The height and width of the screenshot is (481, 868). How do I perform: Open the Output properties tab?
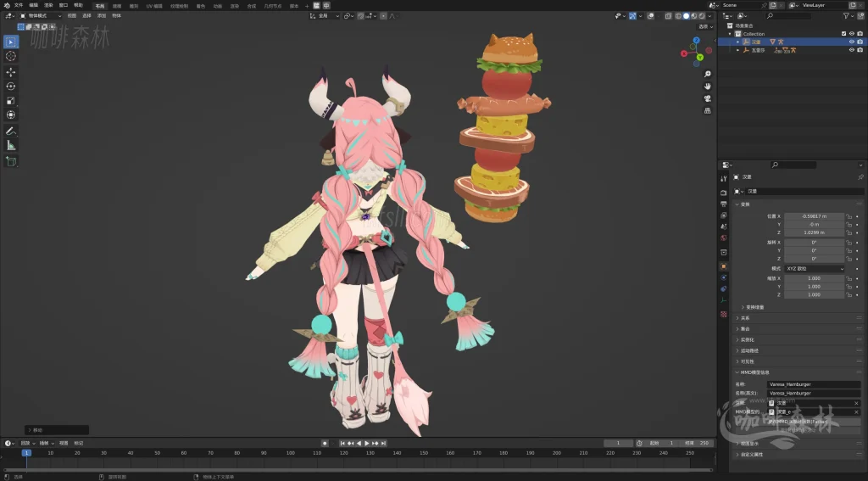click(724, 204)
